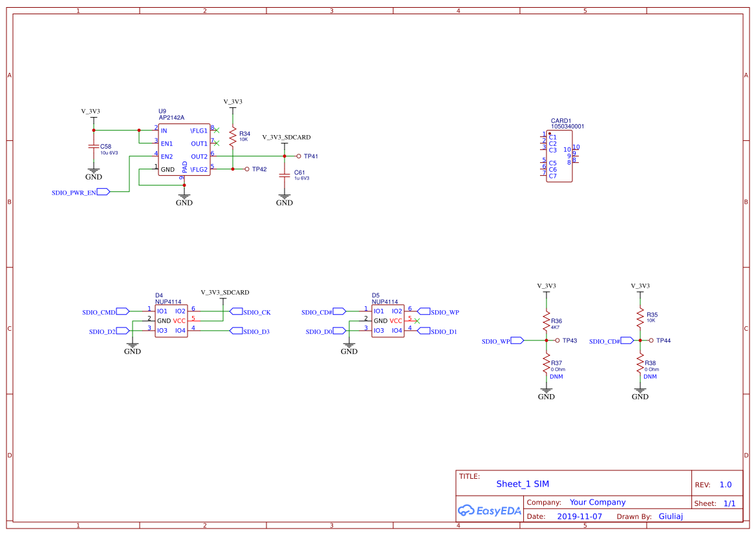Click the CARD1 connector symbol
The width and height of the screenshot is (756, 535).
[559, 156]
